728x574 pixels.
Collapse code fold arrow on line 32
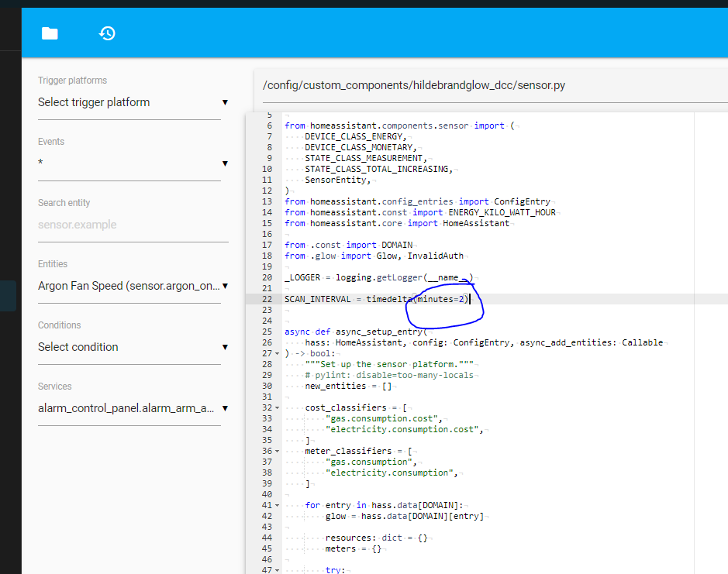coord(278,408)
